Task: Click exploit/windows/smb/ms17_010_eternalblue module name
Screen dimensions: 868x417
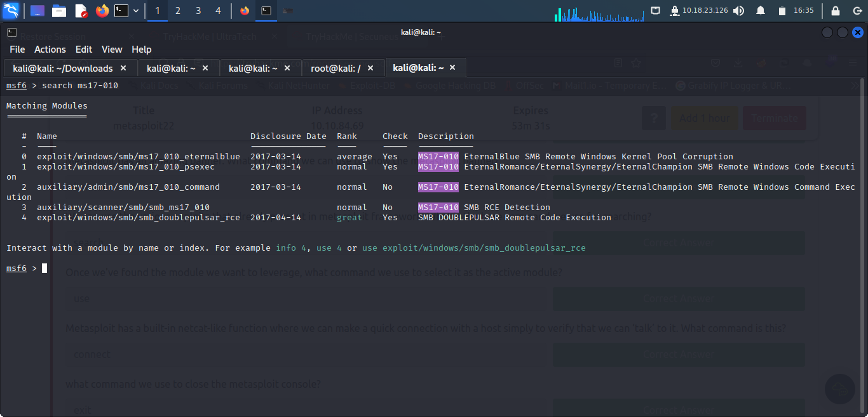Action: click(x=139, y=157)
